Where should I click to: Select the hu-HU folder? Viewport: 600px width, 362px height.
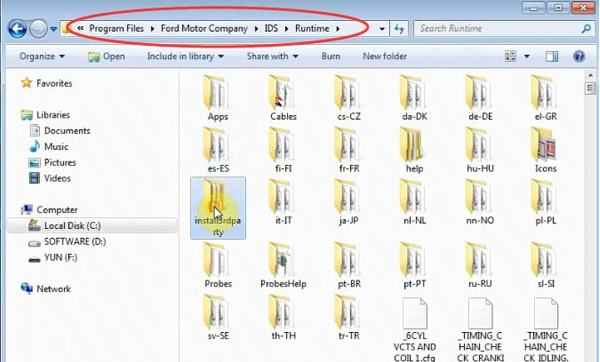(480, 150)
